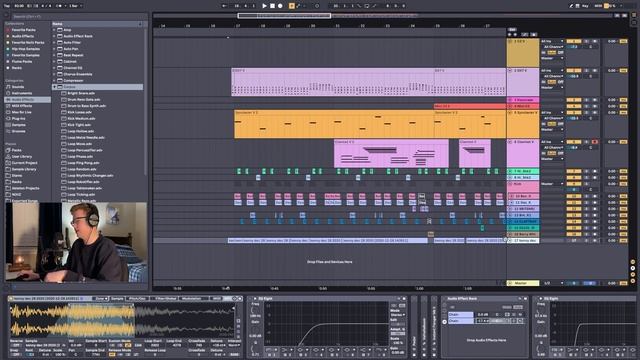This screenshot has width=640, height=360.
Task: Expand the Channel EQ folder
Action: (54, 68)
